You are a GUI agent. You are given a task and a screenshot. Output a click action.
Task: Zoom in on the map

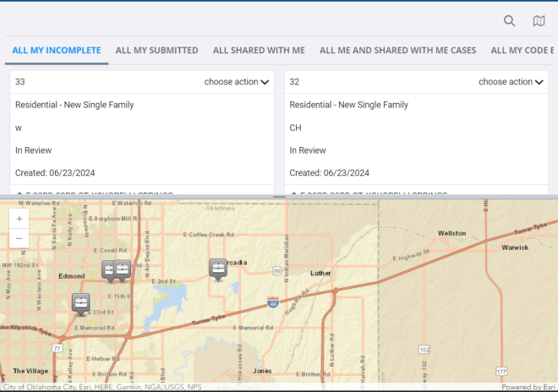pyautogui.click(x=19, y=218)
